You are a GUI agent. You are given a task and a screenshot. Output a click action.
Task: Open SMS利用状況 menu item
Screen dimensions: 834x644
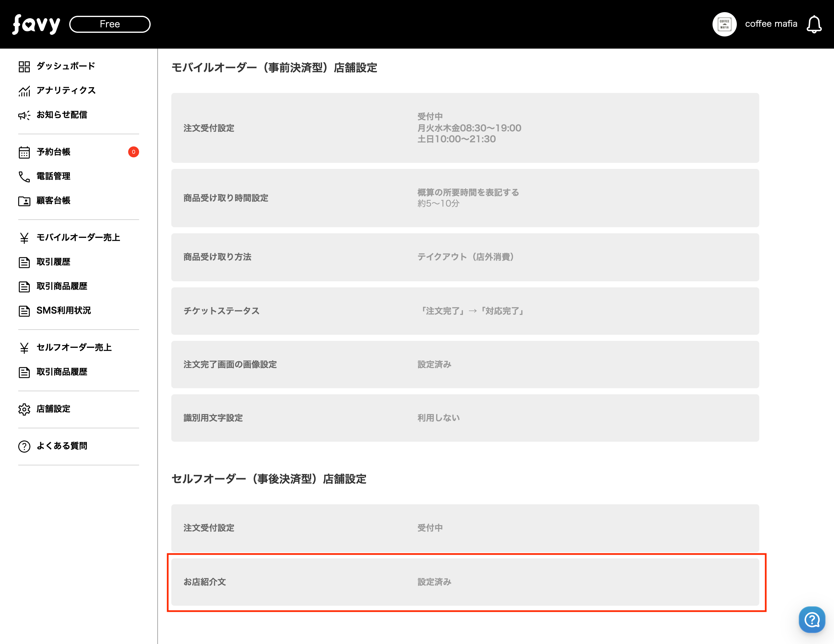click(63, 310)
